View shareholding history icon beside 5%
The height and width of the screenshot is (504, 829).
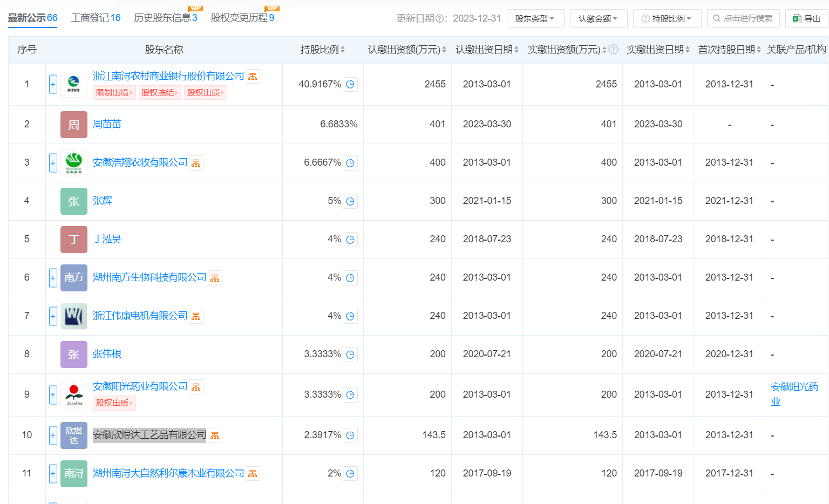pyautogui.click(x=350, y=201)
